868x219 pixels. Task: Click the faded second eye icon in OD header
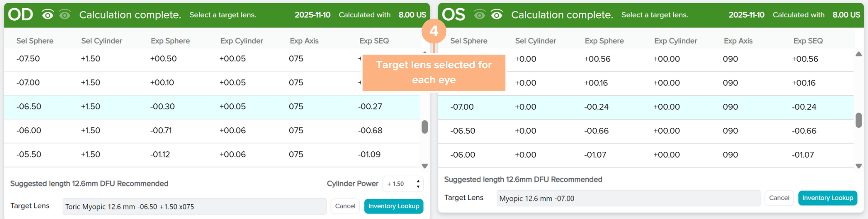coord(65,15)
